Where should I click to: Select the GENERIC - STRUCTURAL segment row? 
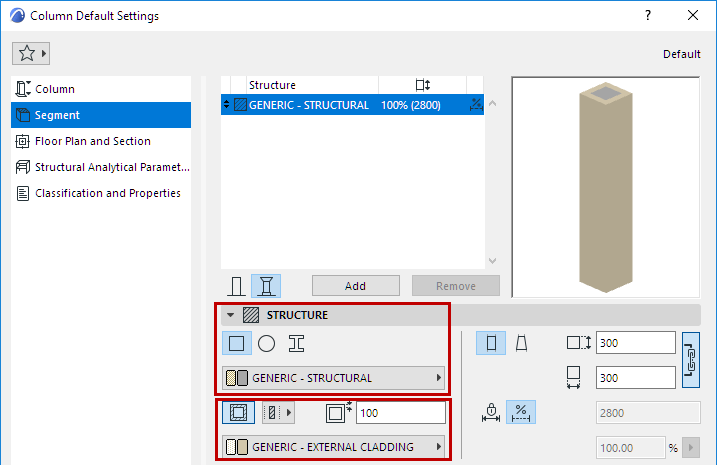click(x=352, y=105)
